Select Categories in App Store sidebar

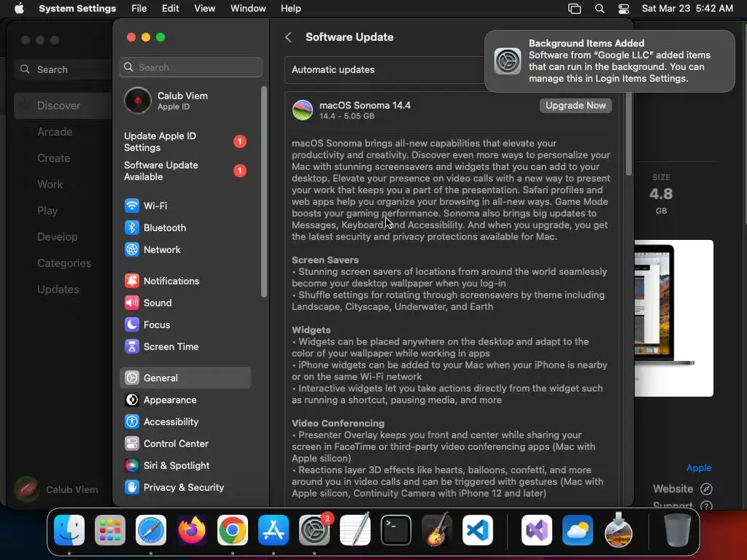(x=64, y=262)
